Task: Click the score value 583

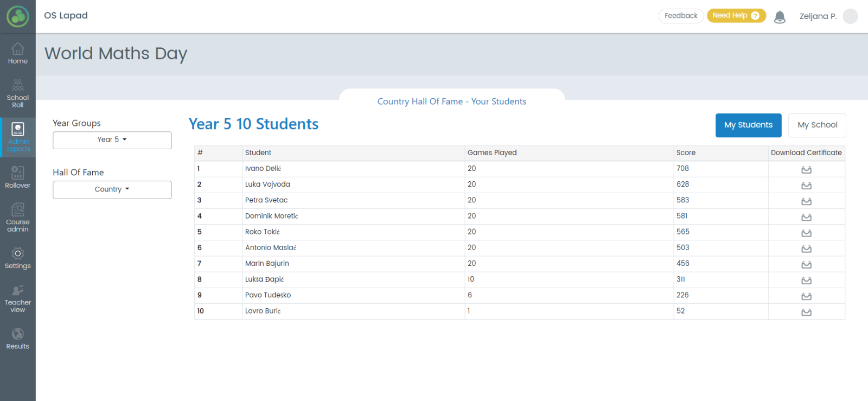Action: click(682, 200)
